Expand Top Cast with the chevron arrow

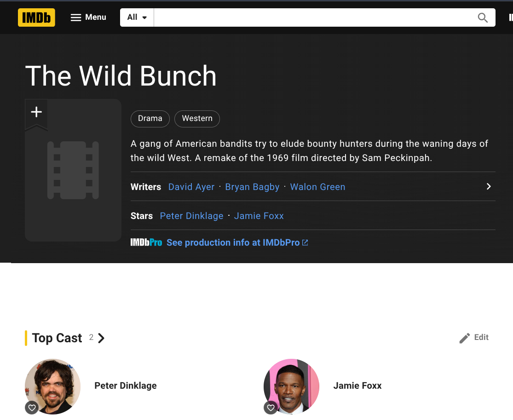(101, 338)
